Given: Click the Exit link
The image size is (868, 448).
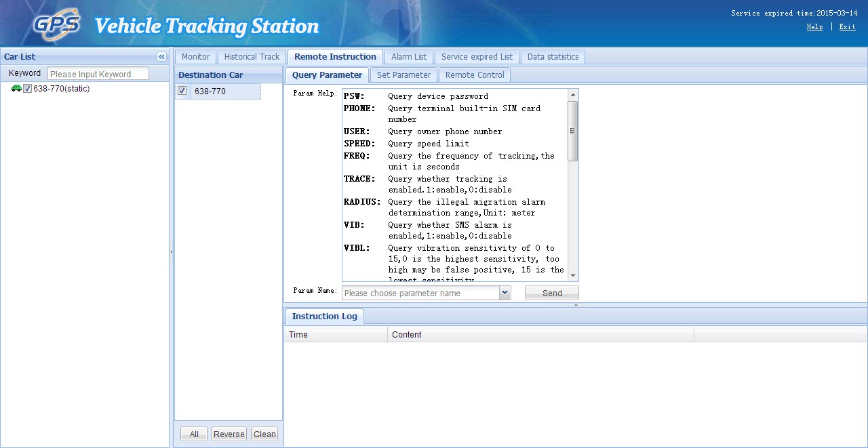Looking at the screenshot, I should tap(847, 27).
